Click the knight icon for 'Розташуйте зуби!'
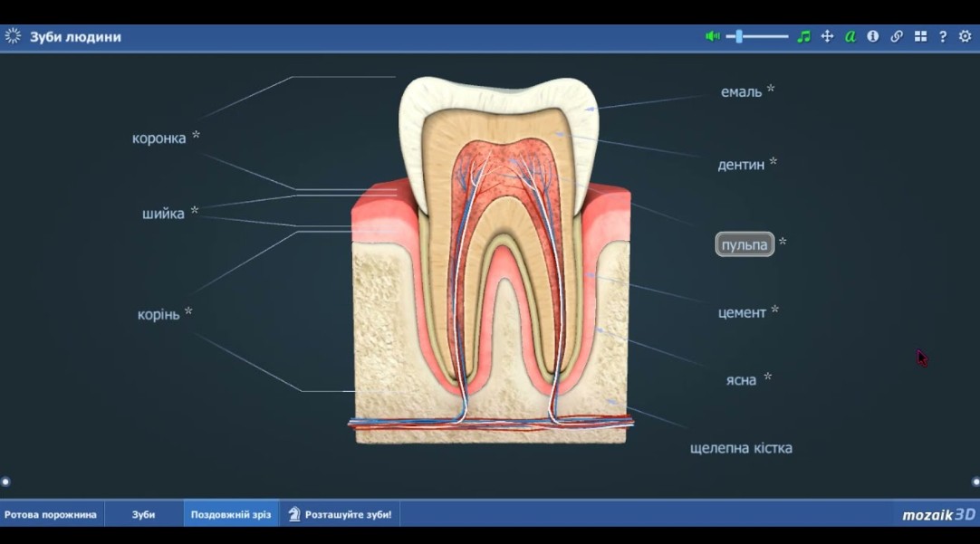 pos(294,514)
